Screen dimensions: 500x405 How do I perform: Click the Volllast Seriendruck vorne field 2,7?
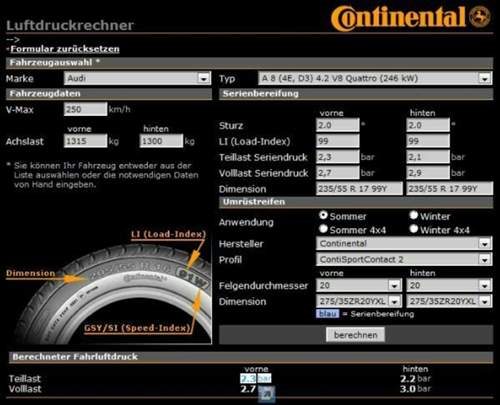coord(338,173)
